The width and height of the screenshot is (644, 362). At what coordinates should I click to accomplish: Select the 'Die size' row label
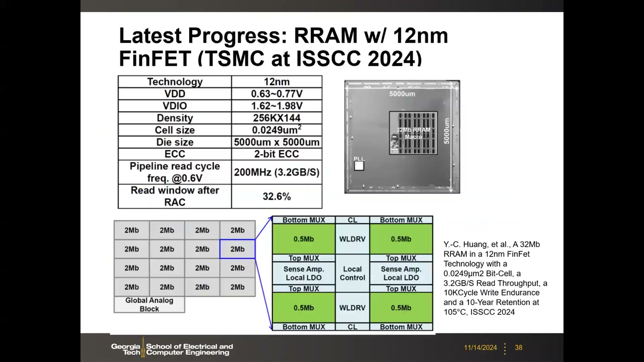click(175, 142)
